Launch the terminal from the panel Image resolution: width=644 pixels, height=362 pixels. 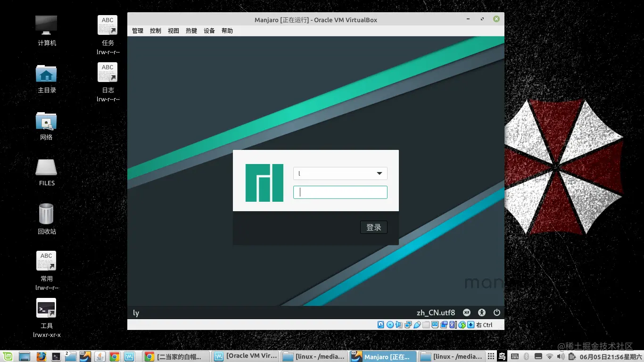coord(56,357)
